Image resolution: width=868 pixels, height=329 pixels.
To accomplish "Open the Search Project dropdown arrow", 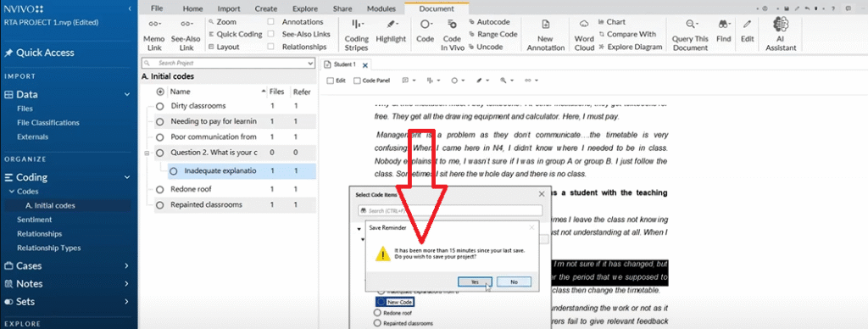I will [310, 64].
